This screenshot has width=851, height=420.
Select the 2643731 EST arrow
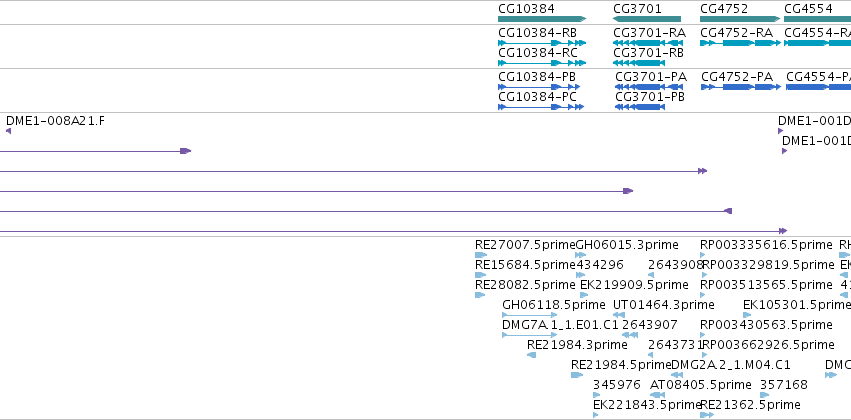tap(651, 355)
